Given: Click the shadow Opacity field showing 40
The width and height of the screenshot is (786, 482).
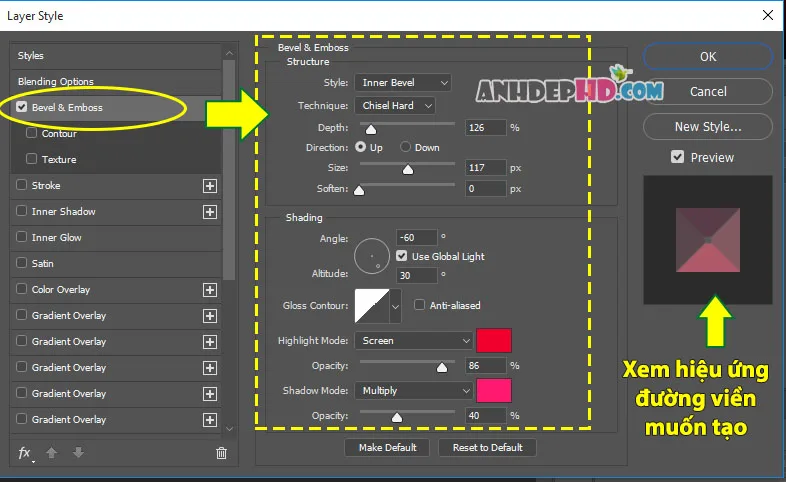Looking at the screenshot, I should tap(485, 416).
